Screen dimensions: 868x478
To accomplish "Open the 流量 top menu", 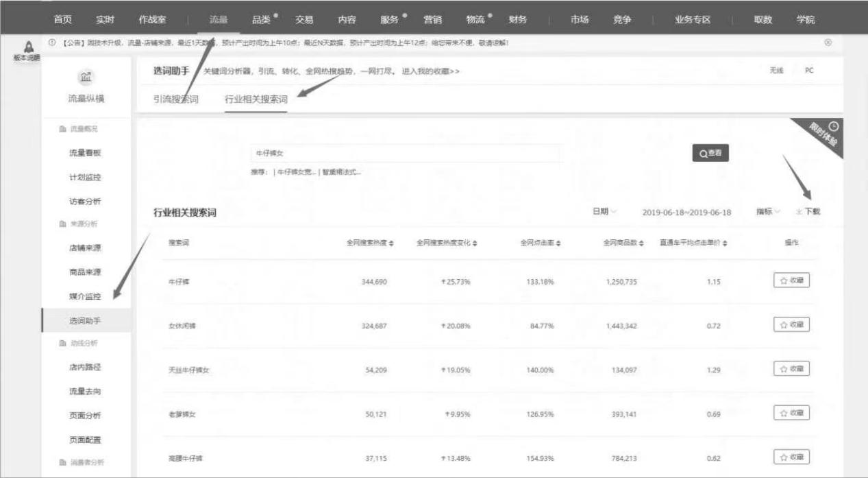I will click(218, 20).
